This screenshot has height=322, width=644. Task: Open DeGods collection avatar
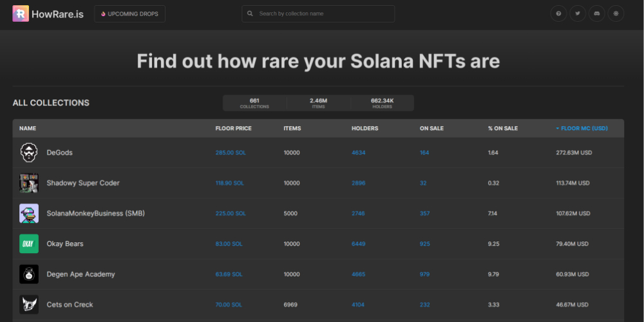pos(29,153)
